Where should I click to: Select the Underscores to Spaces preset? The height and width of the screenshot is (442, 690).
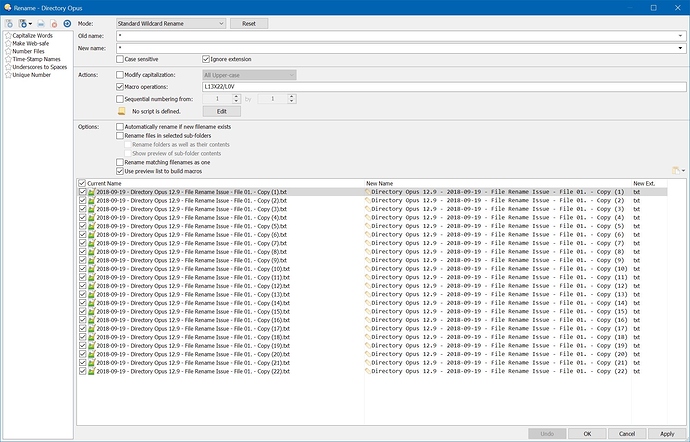[40, 67]
